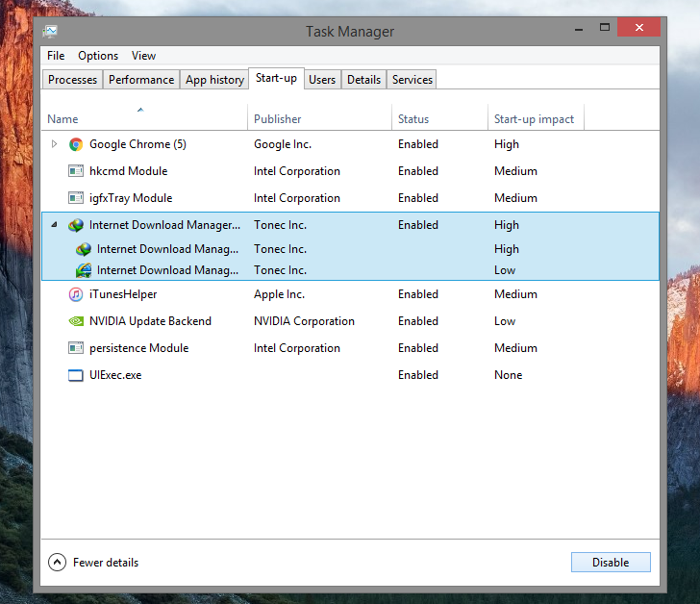Click the Fewer details link text

pos(106,563)
